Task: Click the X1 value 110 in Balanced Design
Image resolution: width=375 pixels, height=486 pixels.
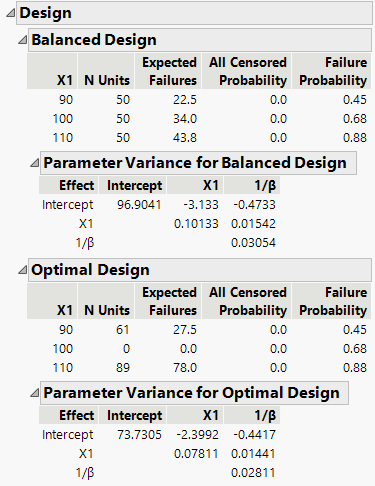Action: pos(63,138)
